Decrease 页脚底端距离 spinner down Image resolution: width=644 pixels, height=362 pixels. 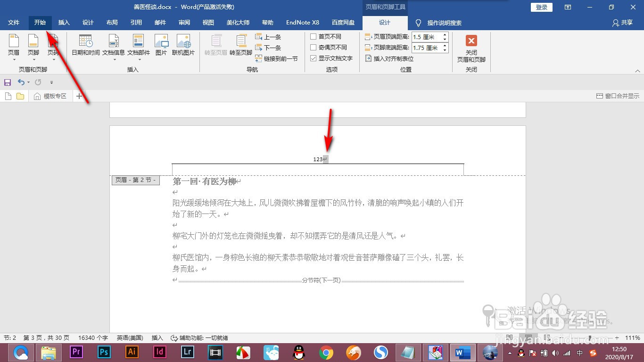click(x=445, y=50)
